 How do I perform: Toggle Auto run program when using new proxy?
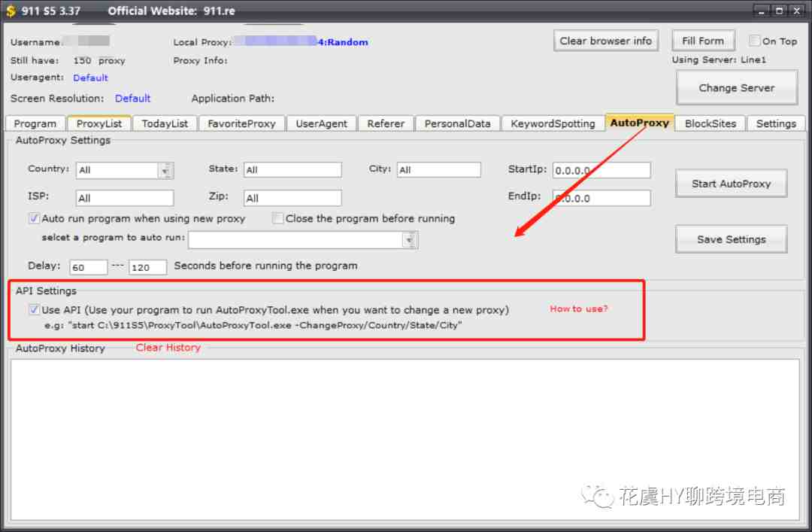tap(34, 218)
